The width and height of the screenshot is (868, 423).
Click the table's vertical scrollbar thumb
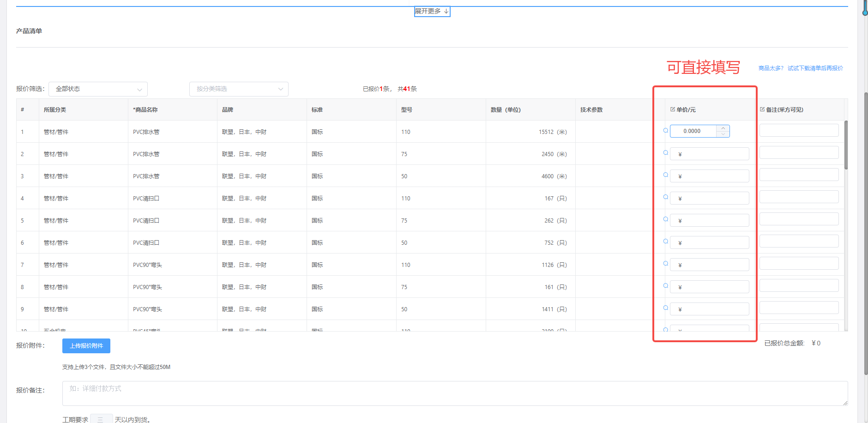click(x=846, y=145)
